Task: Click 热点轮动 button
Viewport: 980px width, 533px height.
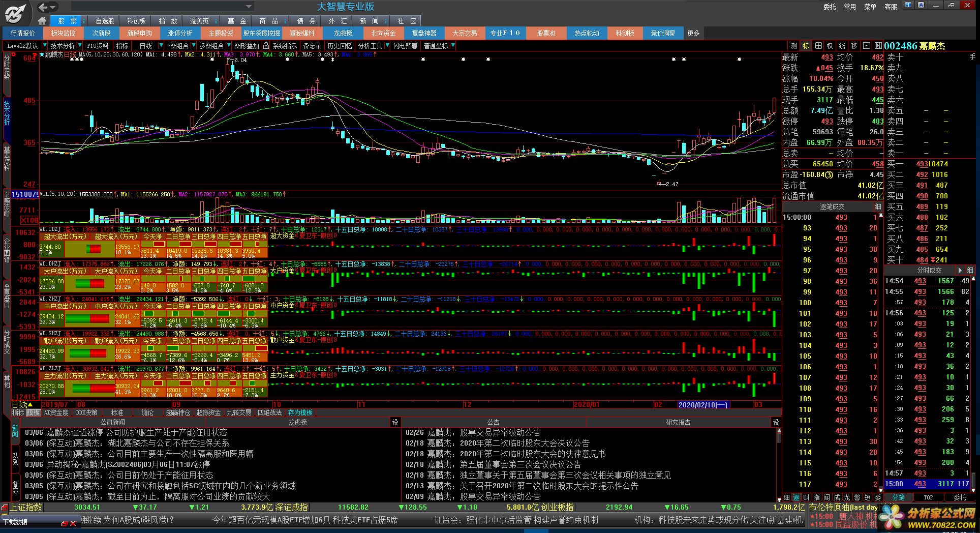Action: (x=587, y=33)
